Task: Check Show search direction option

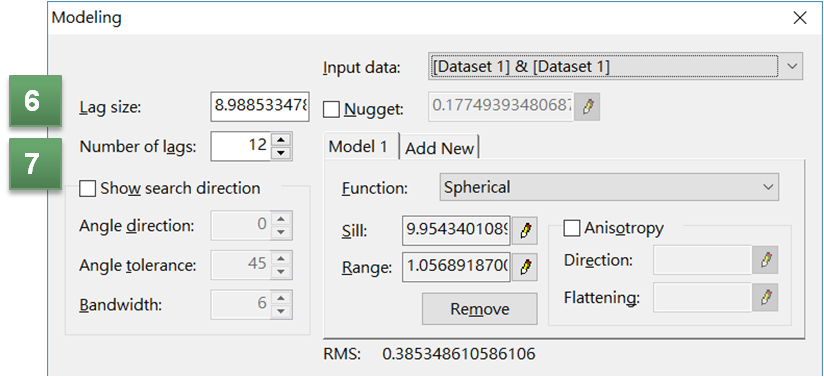Action: pyautogui.click(x=87, y=188)
